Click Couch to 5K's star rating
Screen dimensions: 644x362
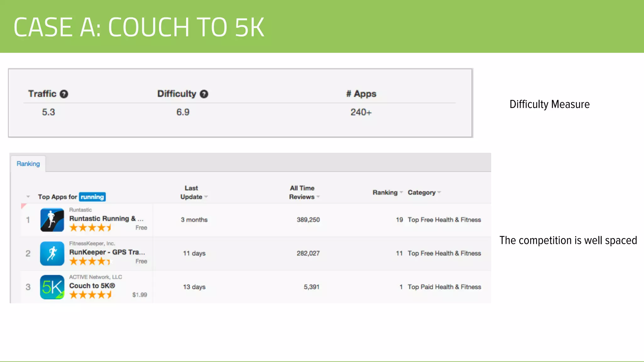click(x=91, y=295)
